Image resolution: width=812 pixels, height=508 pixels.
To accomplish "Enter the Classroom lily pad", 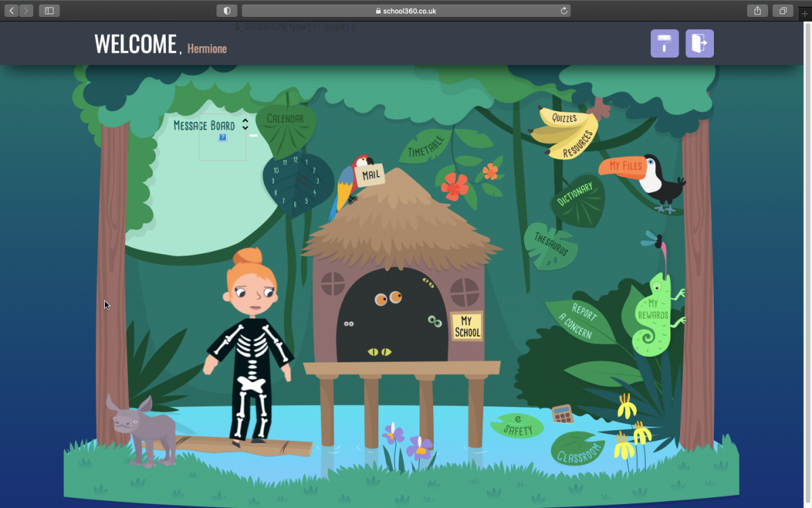I will (x=579, y=450).
